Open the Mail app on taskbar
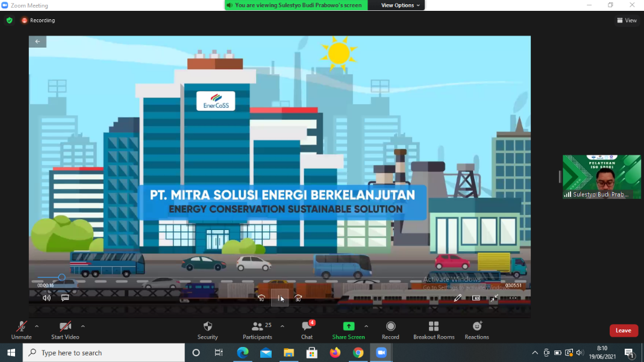The height and width of the screenshot is (362, 644). click(266, 352)
